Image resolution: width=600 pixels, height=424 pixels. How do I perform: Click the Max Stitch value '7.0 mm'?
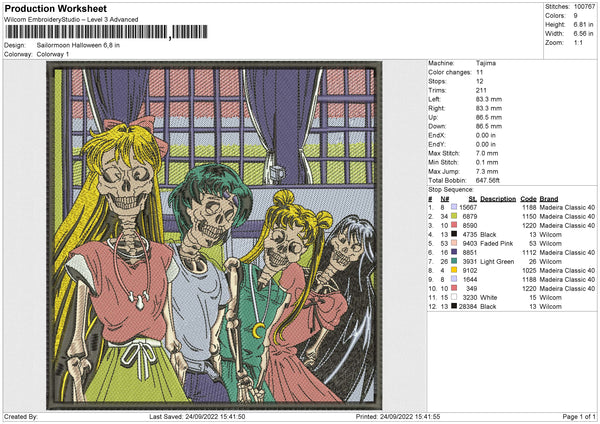(x=487, y=153)
